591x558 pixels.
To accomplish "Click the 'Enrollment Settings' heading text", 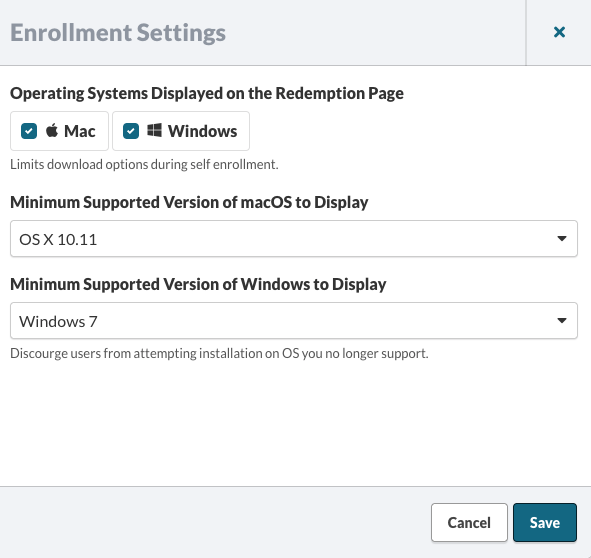I will point(118,33).
